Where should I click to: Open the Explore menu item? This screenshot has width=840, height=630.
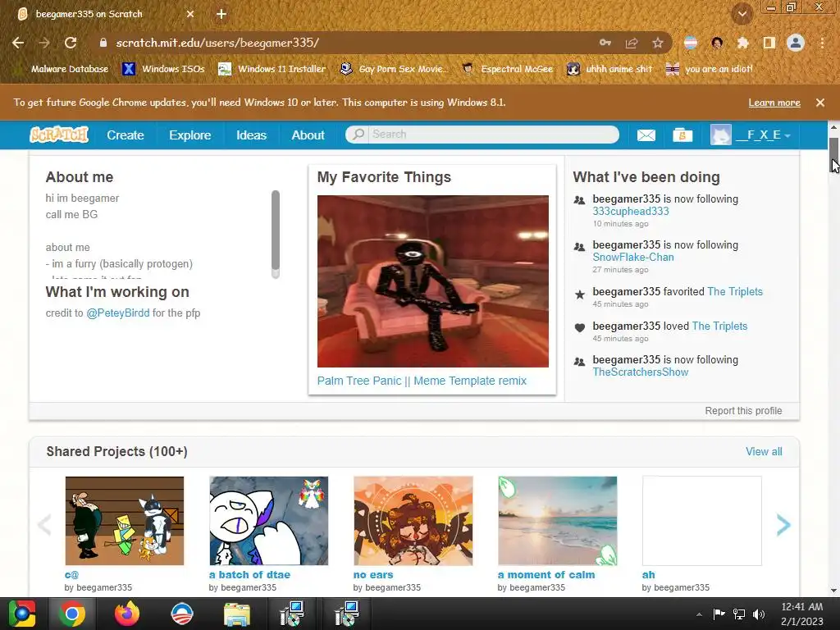[190, 135]
